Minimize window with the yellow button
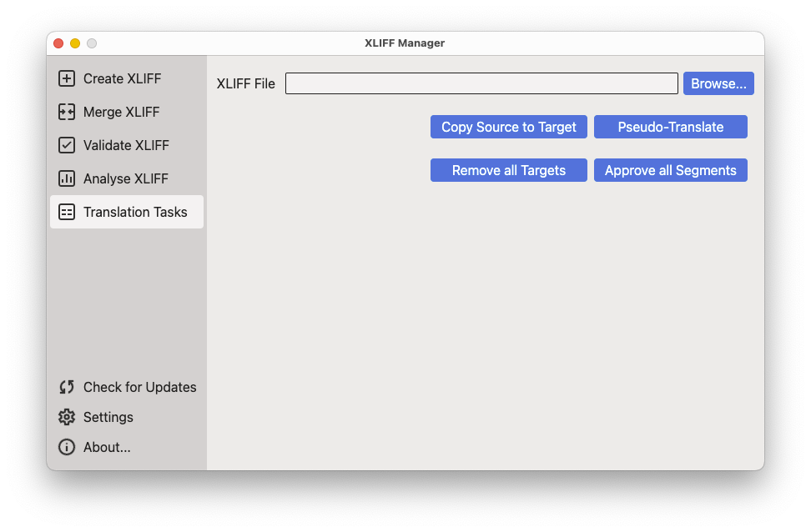This screenshot has height=532, width=811. (x=75, y=43)
